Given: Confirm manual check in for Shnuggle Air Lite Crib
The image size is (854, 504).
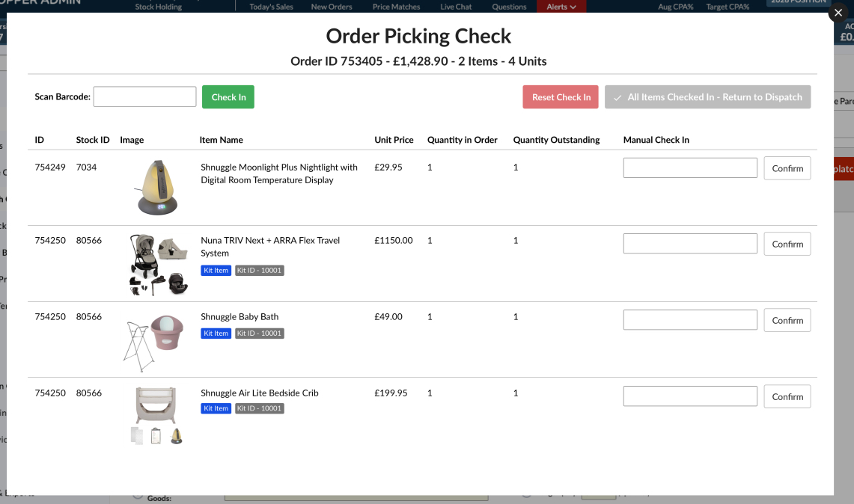Looking at the screenshot, I should click(787, 396).
